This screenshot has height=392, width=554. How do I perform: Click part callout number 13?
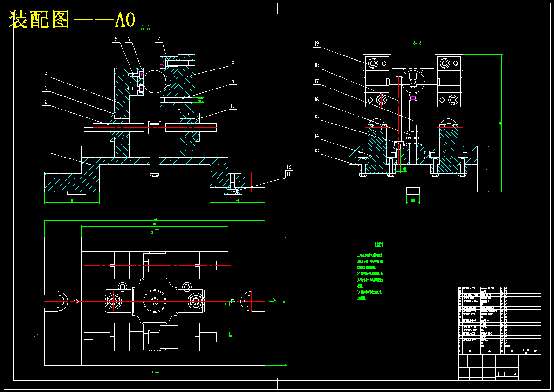click(x=316, y=151)
